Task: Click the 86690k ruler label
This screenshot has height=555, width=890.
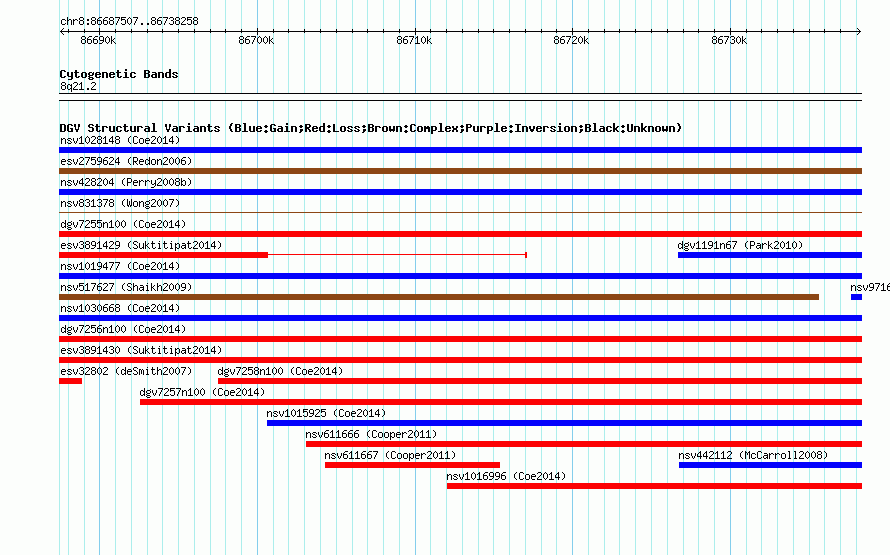Action: coord(98,40)
